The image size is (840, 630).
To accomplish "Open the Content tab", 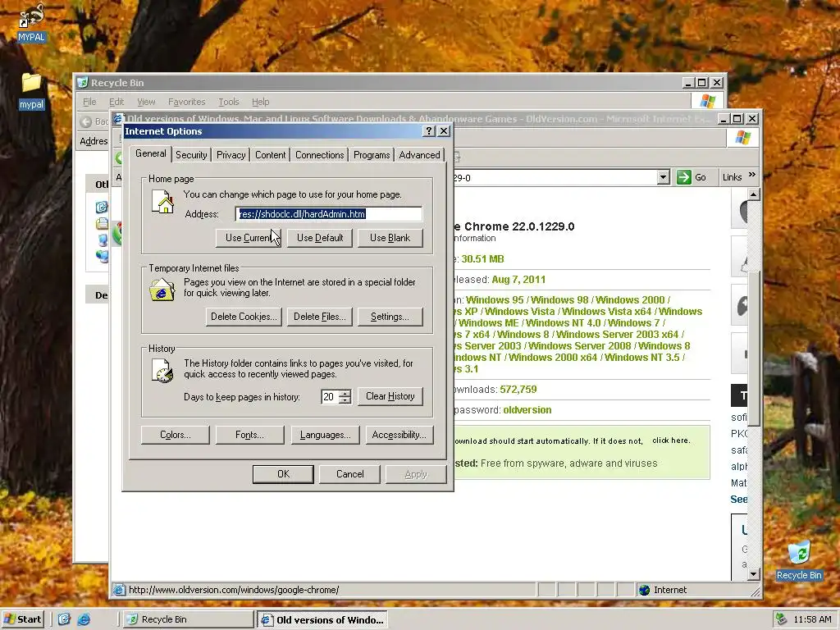I will (270, 155).
